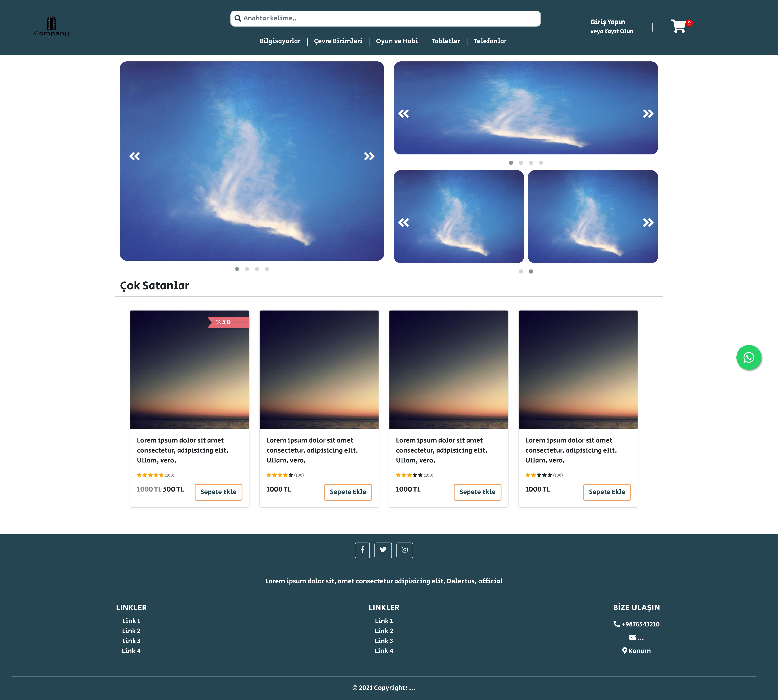Click the Company logo
This screenshot has height=700, width=778.
tap(52, 26)
